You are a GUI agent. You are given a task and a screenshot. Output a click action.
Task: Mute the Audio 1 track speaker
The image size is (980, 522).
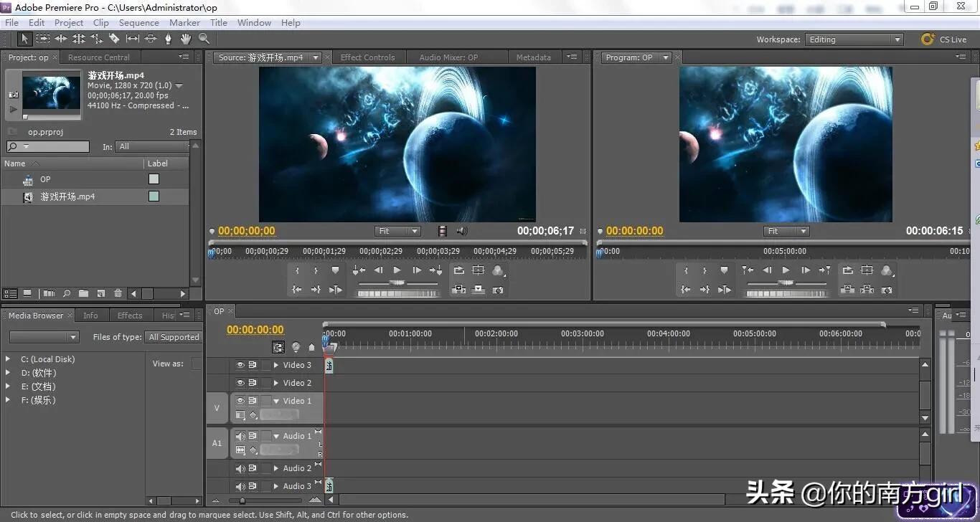coord(240,436)
